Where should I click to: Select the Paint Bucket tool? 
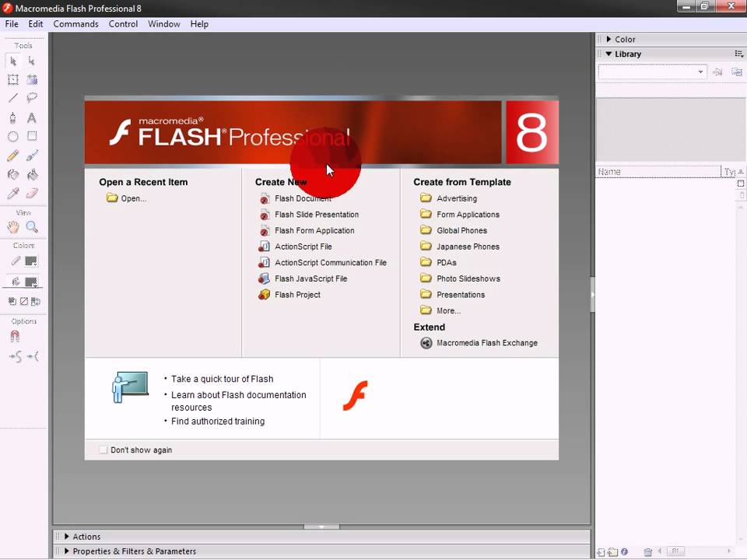[31, 175]
